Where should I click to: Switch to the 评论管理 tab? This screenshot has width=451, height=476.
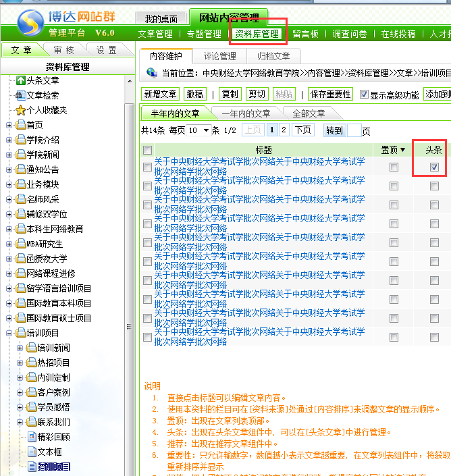point(219,56)
